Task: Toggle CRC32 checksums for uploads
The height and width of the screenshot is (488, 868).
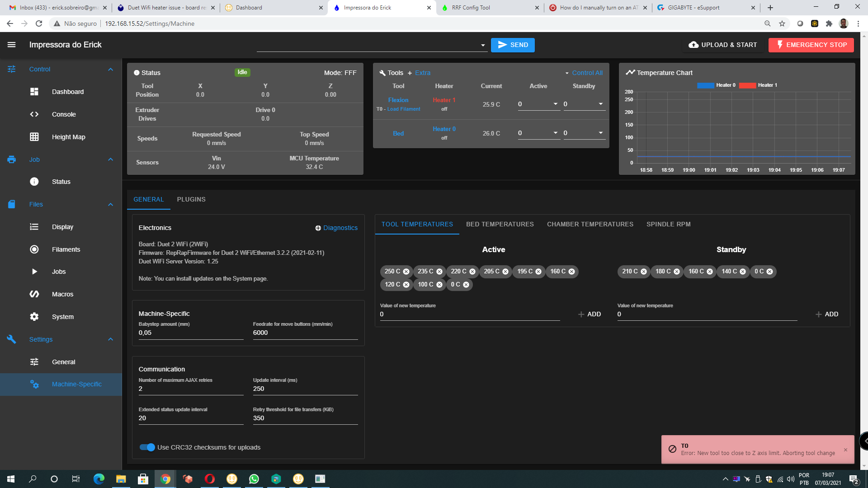Action: [147, 447]
